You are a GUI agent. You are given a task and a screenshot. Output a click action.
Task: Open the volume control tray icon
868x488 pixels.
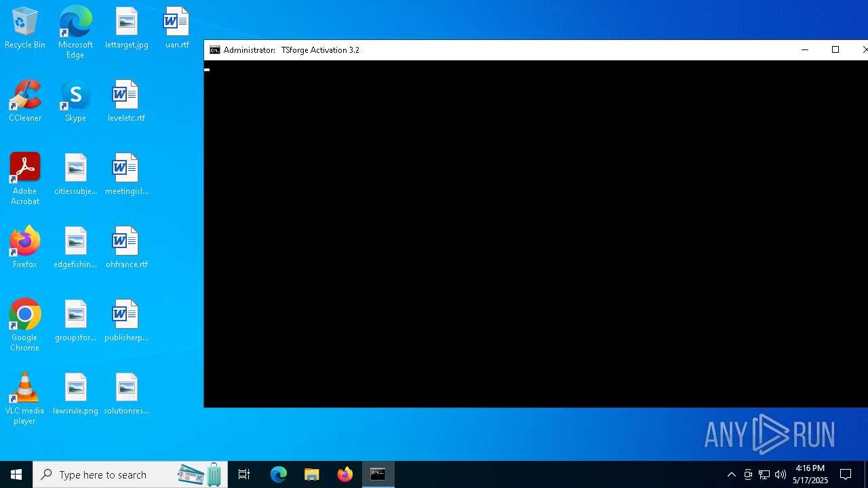781,474
